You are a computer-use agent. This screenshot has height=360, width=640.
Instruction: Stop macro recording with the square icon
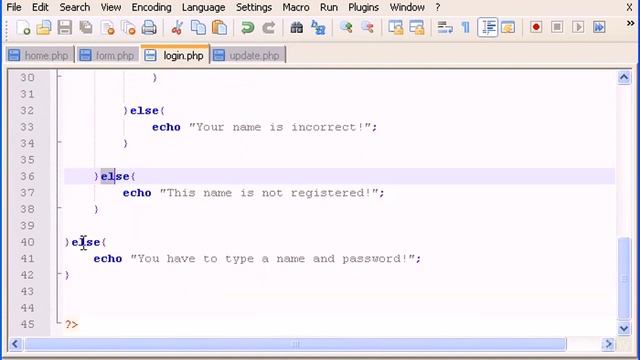[557, 27]
